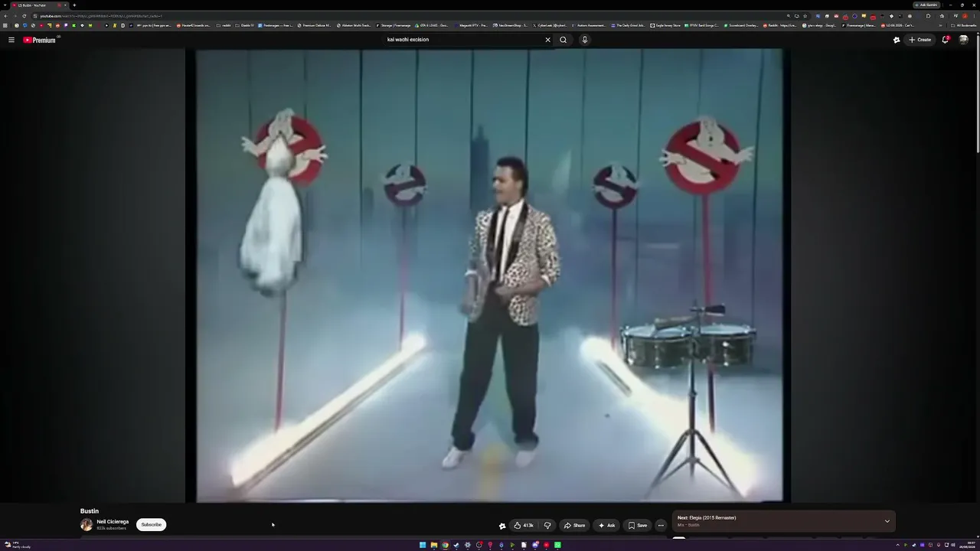Open Neil Cicierega channel avatar
Viewport: 980px width, 551px height.
(x=87, y=525)
